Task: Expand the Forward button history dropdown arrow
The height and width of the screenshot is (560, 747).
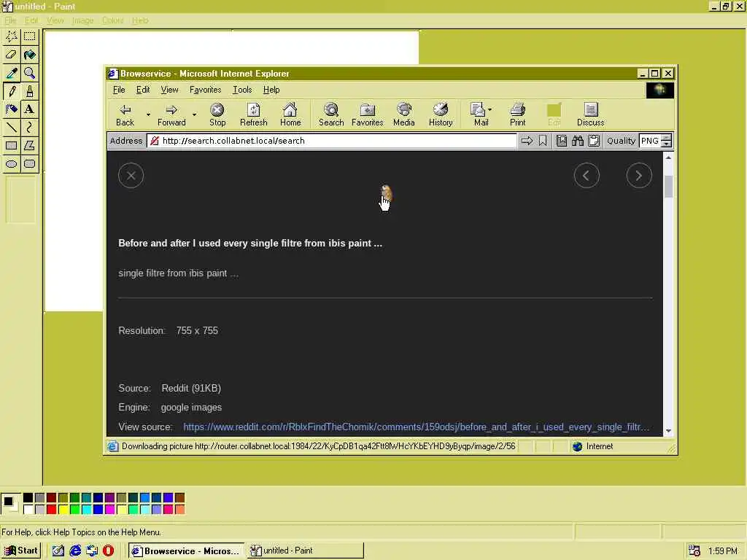Action: click(x=194, y=114)
